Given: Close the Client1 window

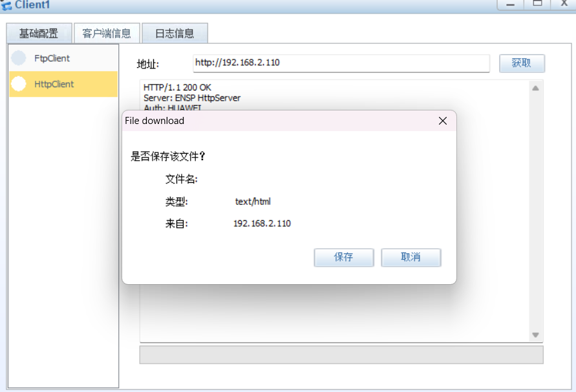Looking at the screenshot, I should [564, 4].
